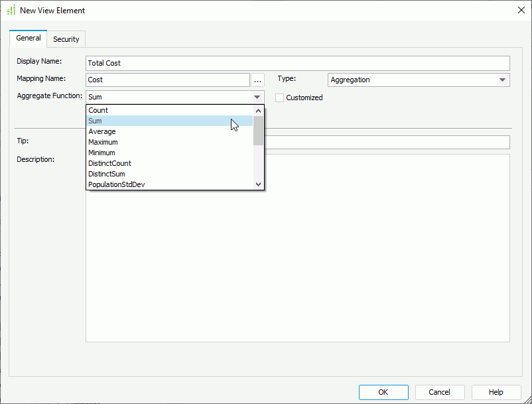Close the New View Element dialog

coord(520,10)
